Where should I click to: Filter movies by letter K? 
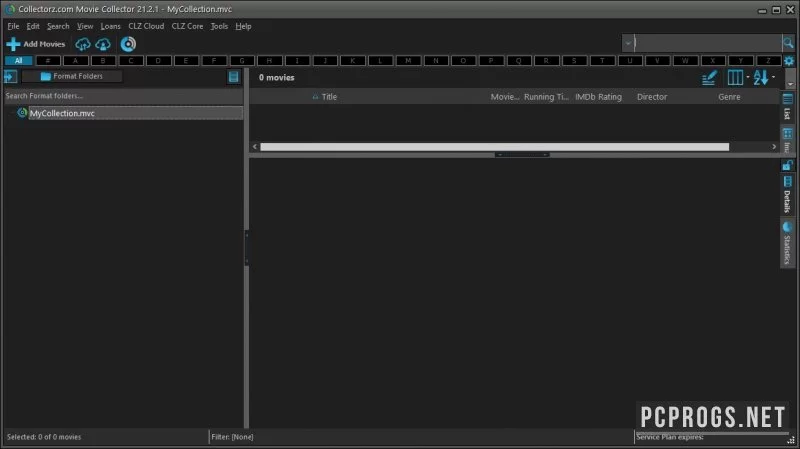point(352,61)
